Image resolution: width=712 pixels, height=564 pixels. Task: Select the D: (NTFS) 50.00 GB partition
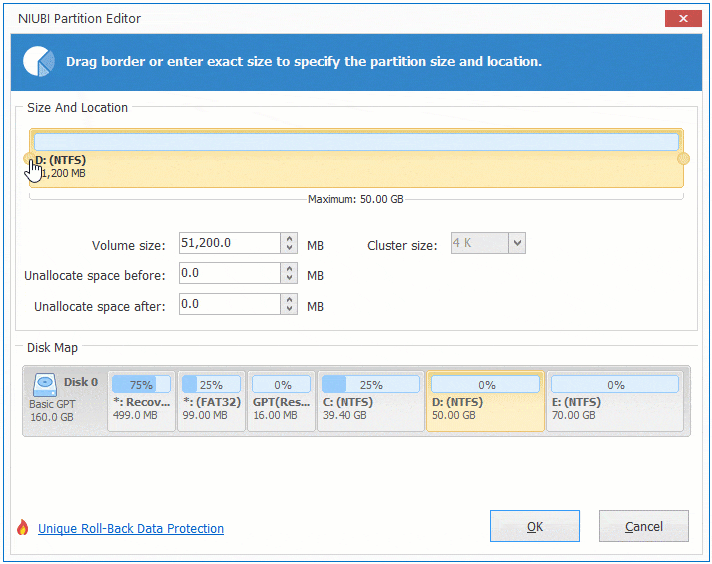(485, 401)
